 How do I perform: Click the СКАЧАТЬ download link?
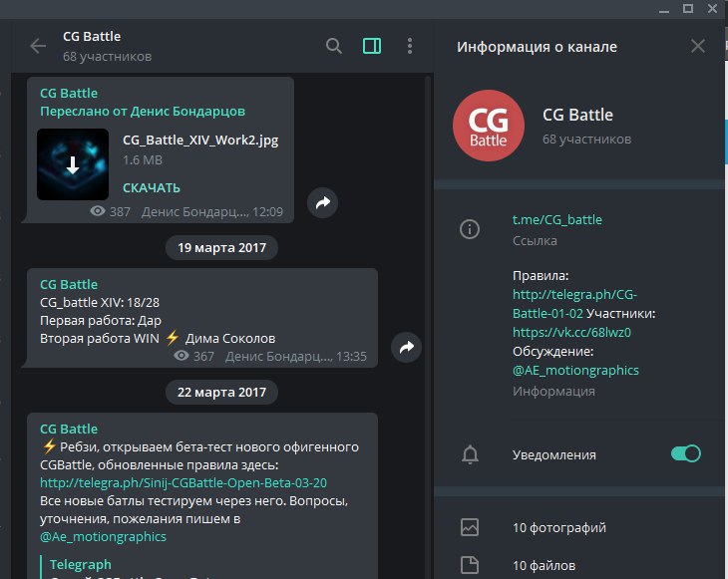tap(152, 188)
